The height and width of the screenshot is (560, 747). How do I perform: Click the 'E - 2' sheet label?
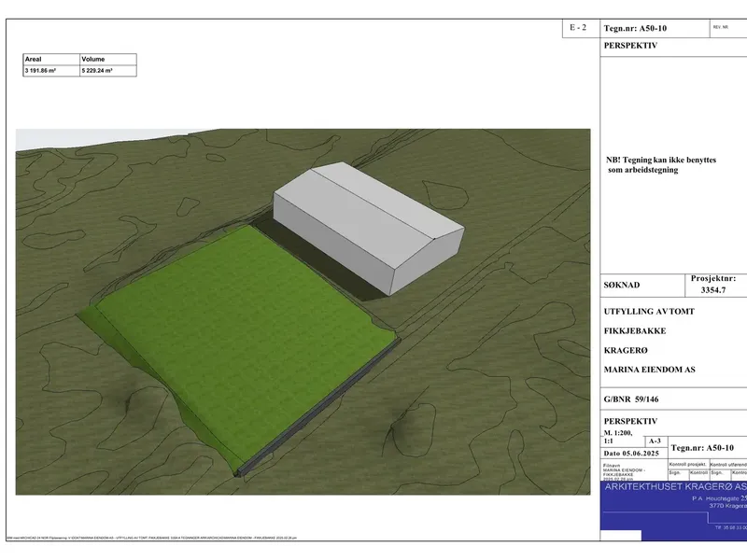point(578,28)
